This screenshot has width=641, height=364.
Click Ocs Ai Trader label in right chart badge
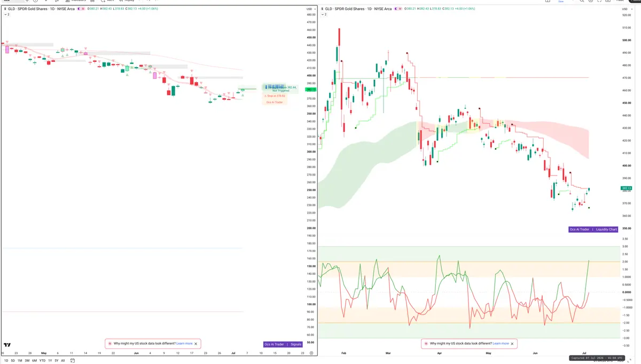click(x=580, y=230)
